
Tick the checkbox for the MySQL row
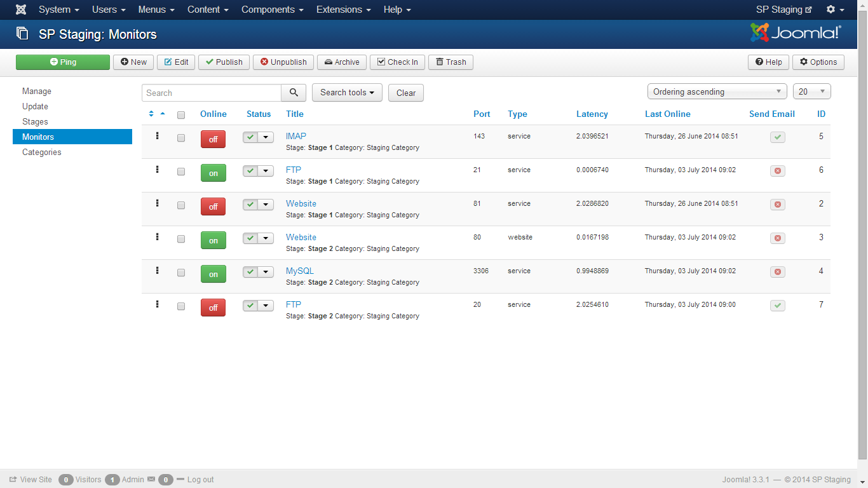tap(181, 273)
